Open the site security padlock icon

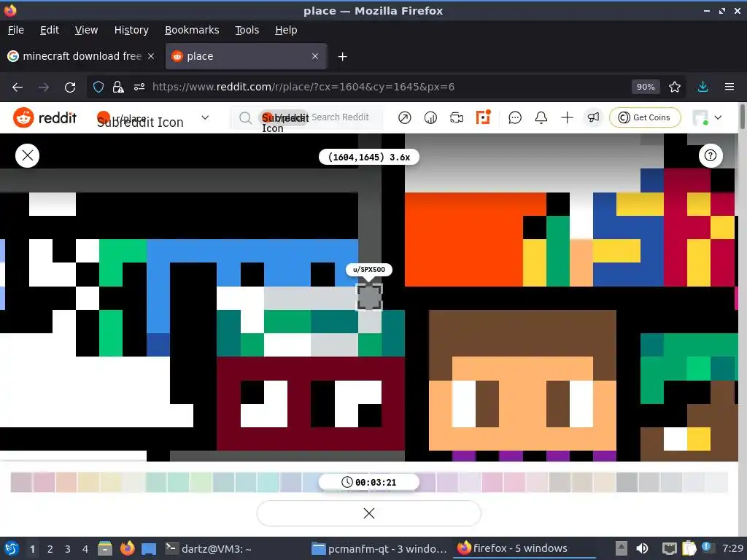tap(118, 87)
